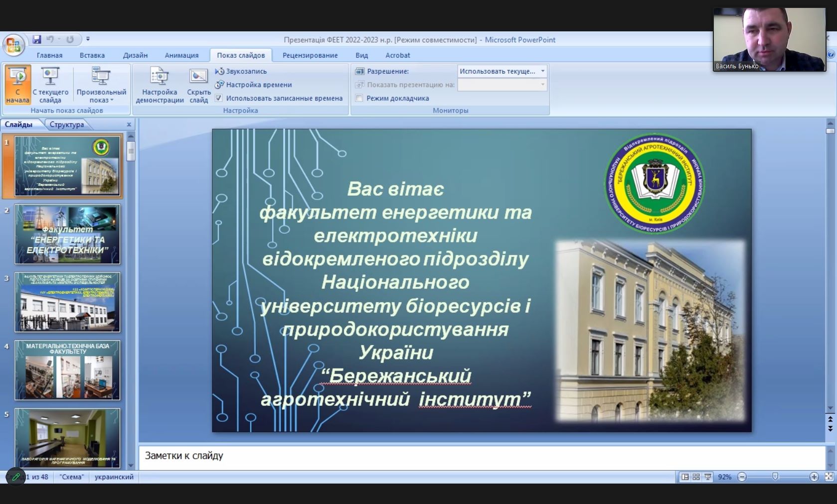This screenshot has width=837, height=504.
Task: Click '"Схема"' theme name in status bar
Action: 72,477
